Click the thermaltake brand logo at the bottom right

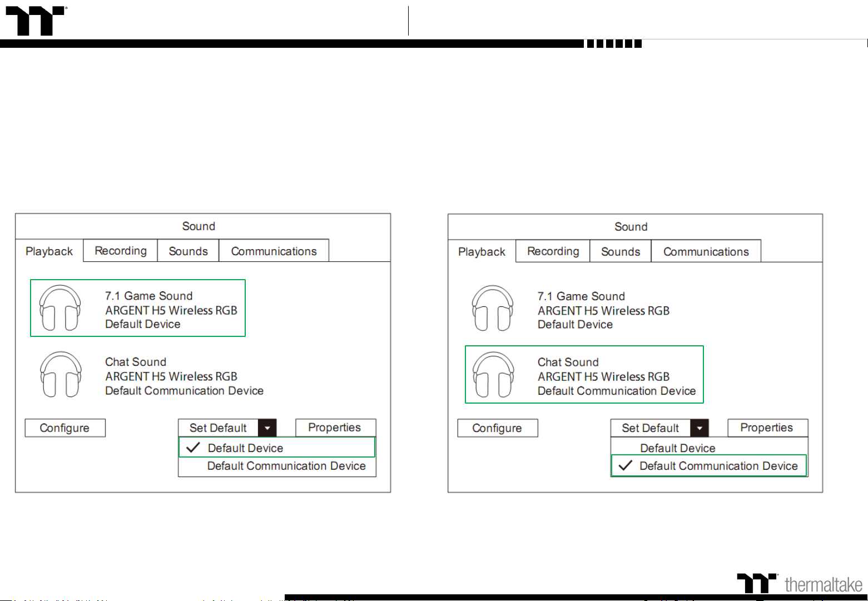(800, 584)
